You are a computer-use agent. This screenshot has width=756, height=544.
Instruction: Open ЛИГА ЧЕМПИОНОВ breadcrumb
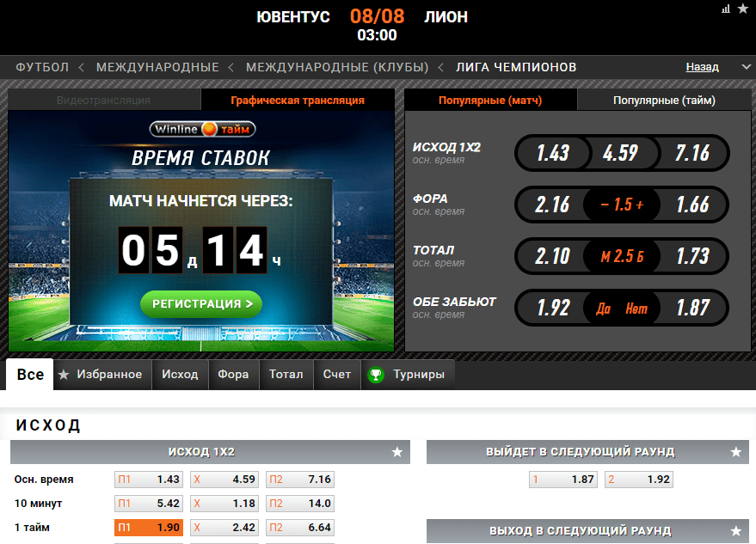[x=516, y=67]
